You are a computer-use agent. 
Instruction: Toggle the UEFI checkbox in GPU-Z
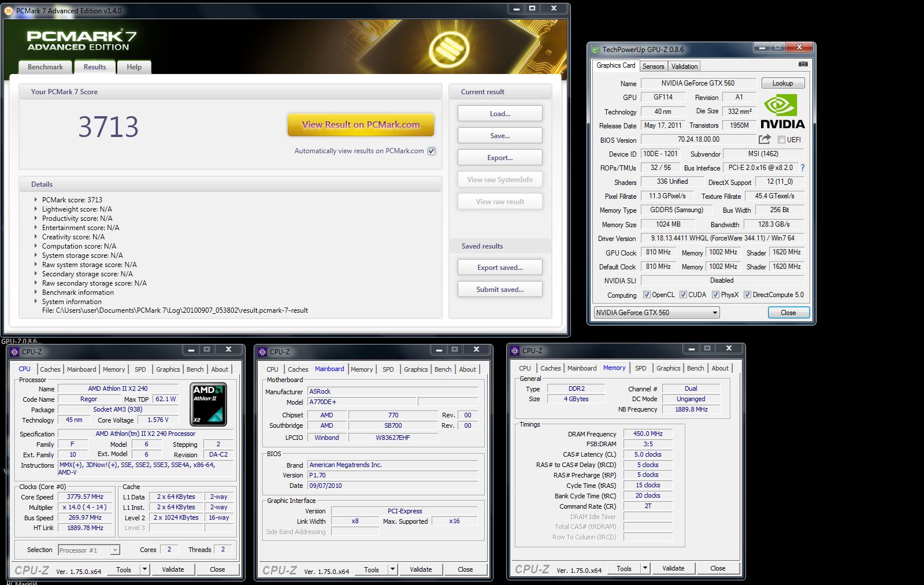click(x=781, y=140)
